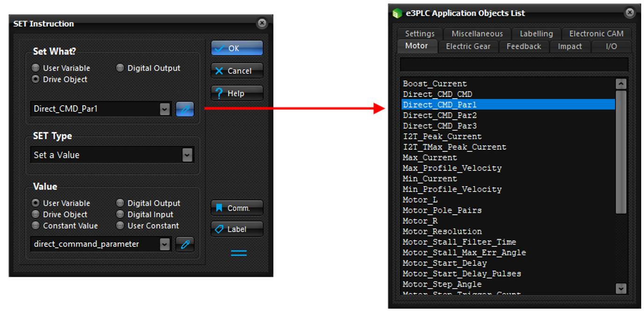Select User Variable under Set What?
The image size is (644, 311).
[36, 68]
